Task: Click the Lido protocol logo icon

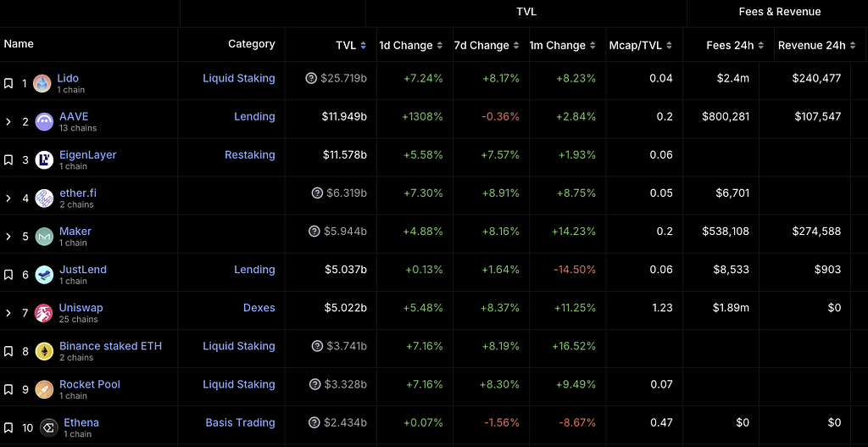Action: tap(42, 83)
